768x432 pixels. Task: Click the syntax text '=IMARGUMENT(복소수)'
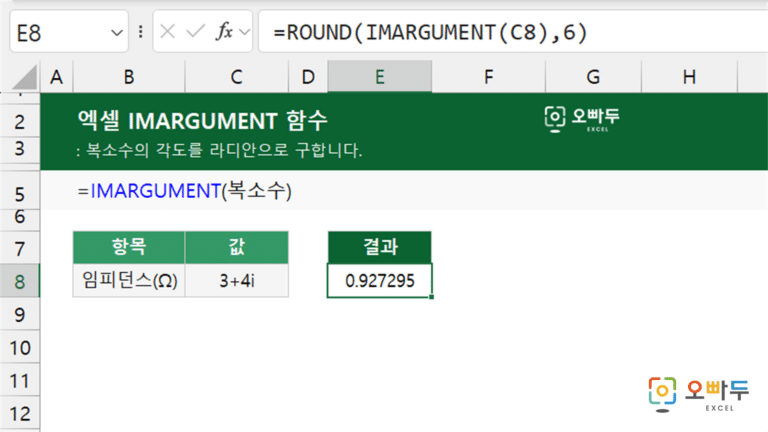pos(184,191)
